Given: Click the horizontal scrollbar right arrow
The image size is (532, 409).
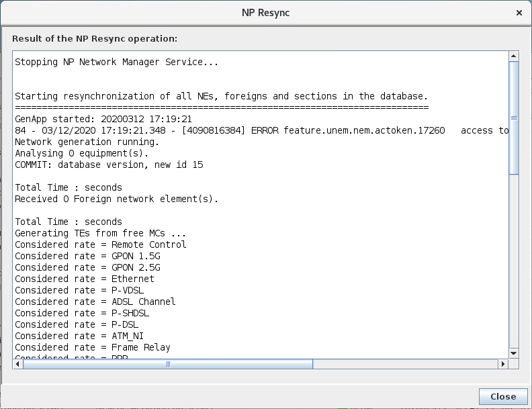Looking at the screenshot, I should click(502, 364).
